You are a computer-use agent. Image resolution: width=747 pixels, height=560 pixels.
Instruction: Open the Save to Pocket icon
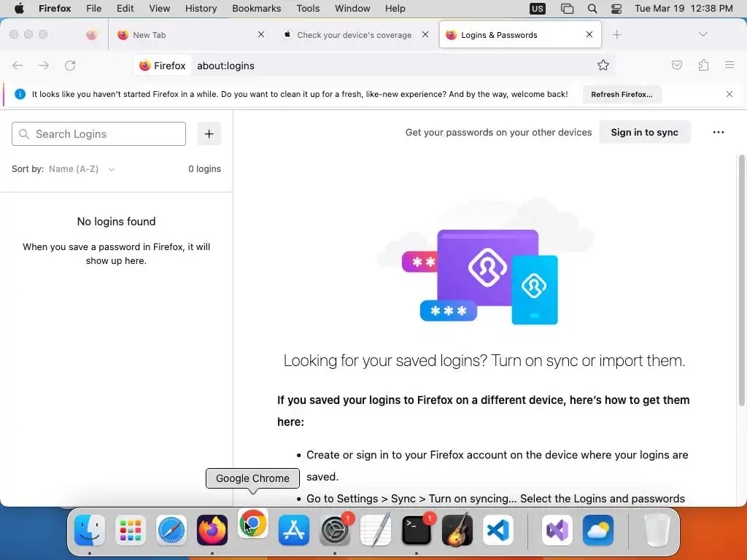click(676, 65)
